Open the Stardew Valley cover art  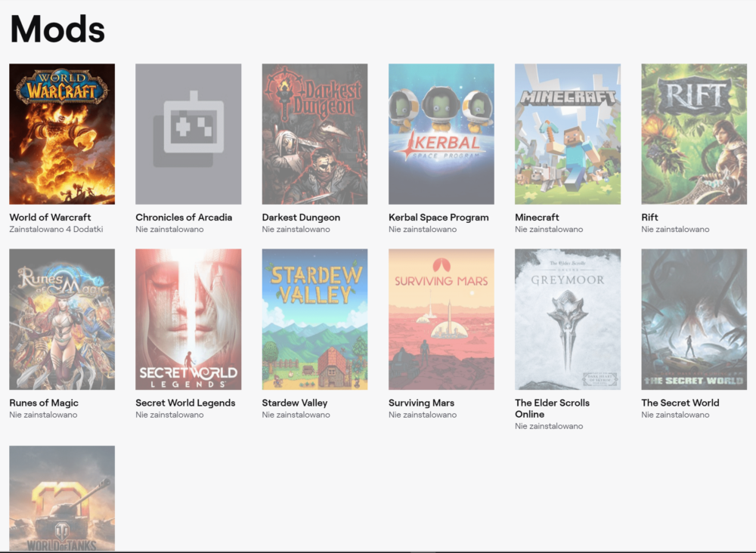pos(314,320)
